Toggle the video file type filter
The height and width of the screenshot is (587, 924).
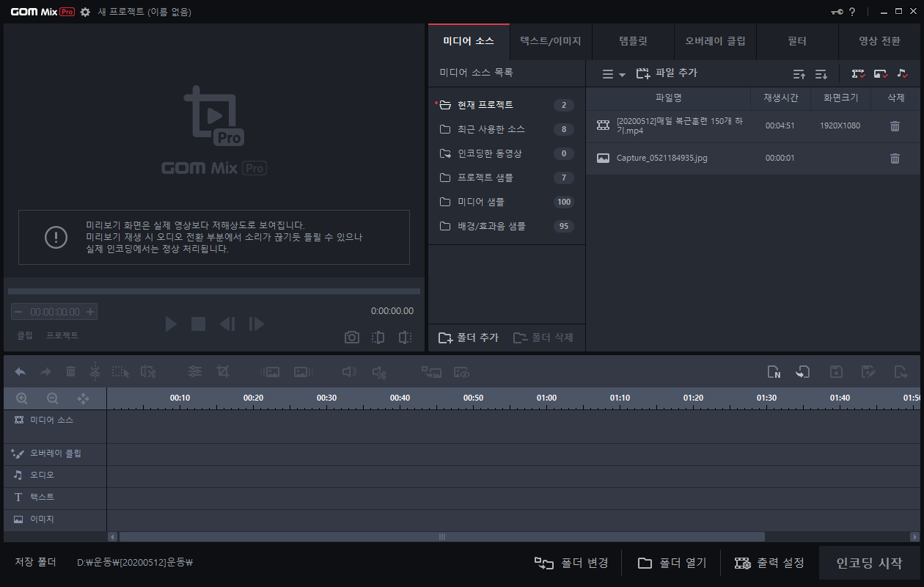(858, 73)
